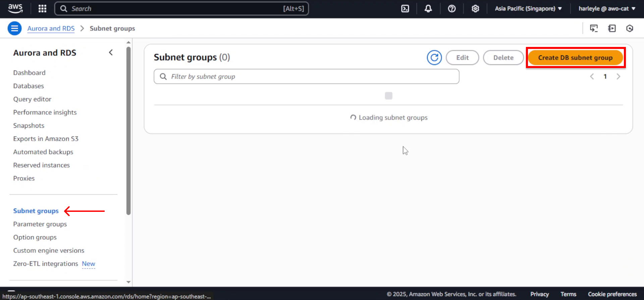Refresh the subnet groups list
Screen dimensions: 644x300
434,58
